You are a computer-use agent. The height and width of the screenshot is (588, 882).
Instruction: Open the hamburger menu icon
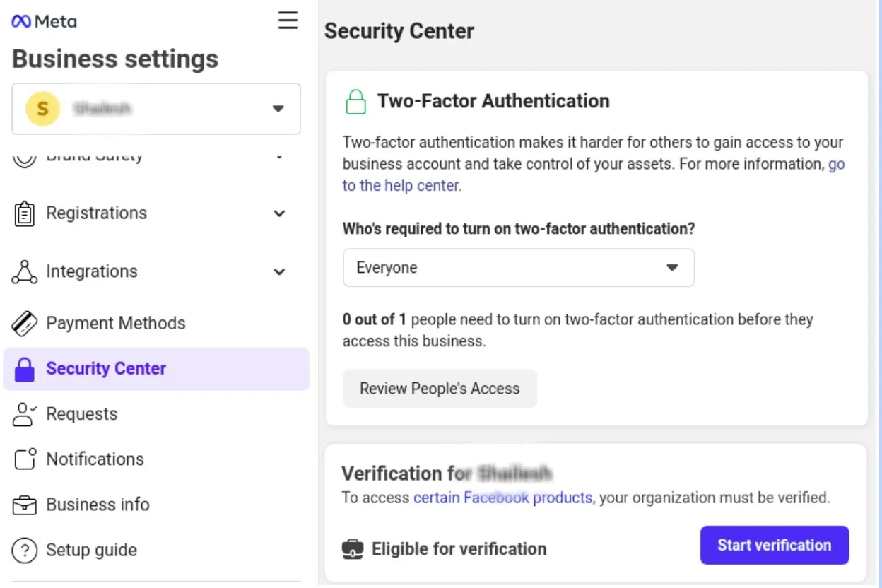[x=288, y=20]
